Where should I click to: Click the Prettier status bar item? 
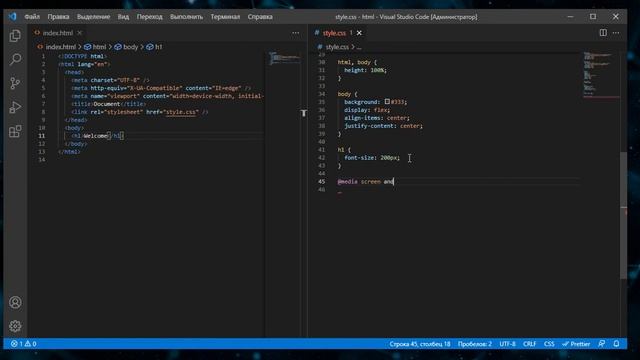(576, 344)
